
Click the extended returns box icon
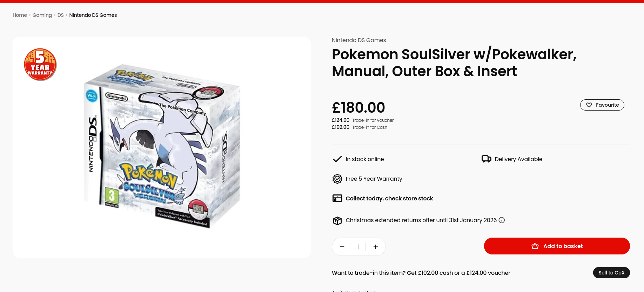tap(337, 220)
